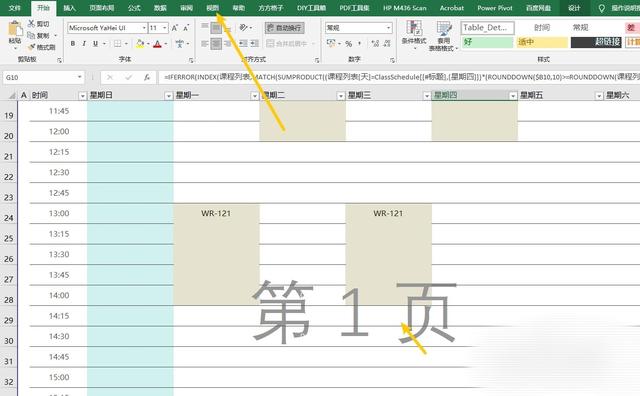
Task: Click the red font color swatch
Action: tap(157, 44)
